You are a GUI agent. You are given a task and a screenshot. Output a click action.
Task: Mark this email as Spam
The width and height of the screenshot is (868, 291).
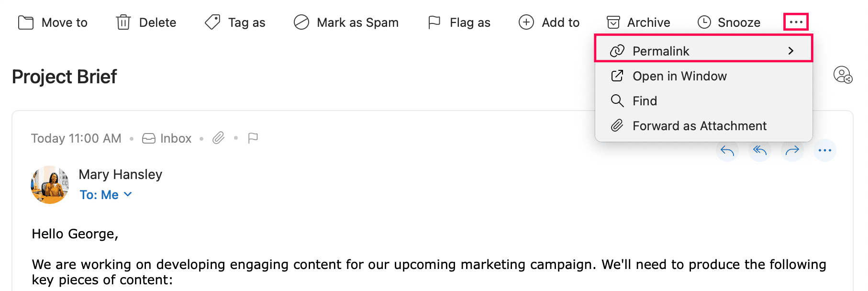346,22
